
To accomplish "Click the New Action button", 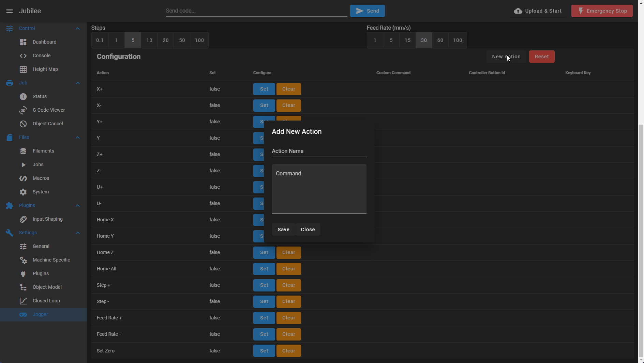I will (506, 57).
